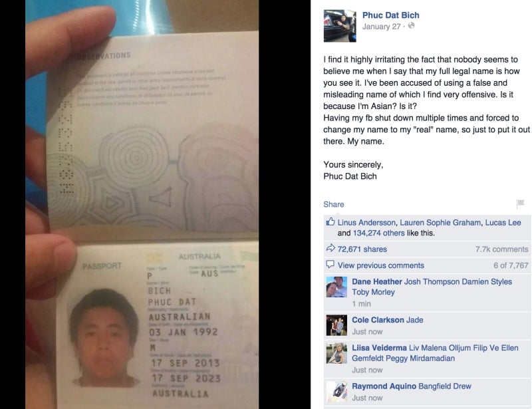Open the January 27 post timestamp
The image size is (532, 409).
pos(381,27)
